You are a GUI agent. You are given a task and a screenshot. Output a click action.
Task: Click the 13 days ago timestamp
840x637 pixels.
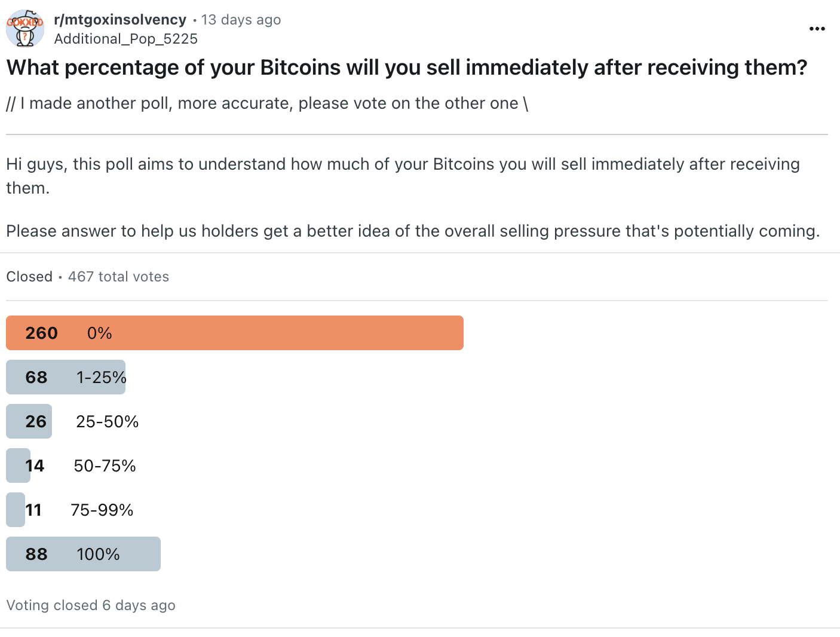[241, 19]
